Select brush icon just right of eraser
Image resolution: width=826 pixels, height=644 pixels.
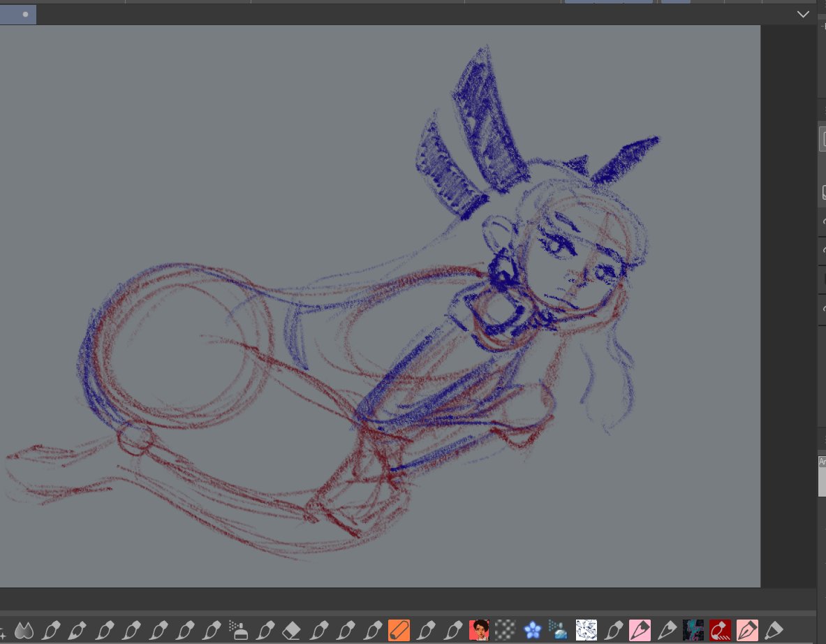[x=318, y=630]
